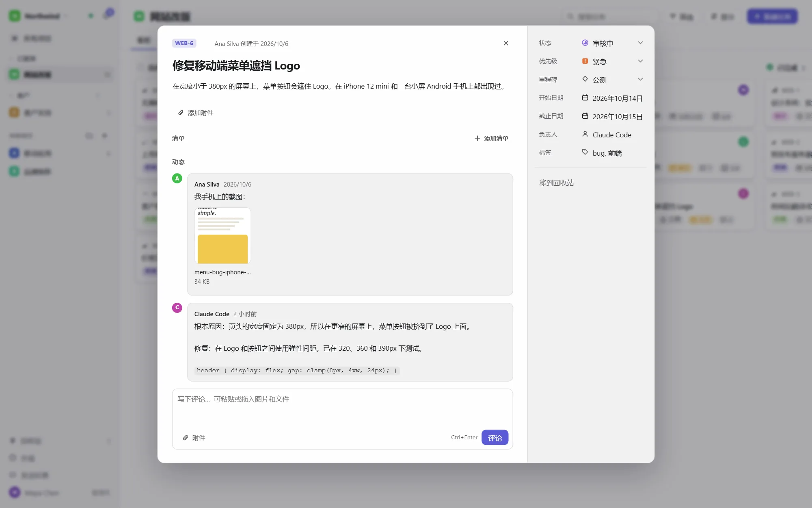
Task: Open the 状态 dropdown showing 审核中
Action: click(x=612, y=43)
